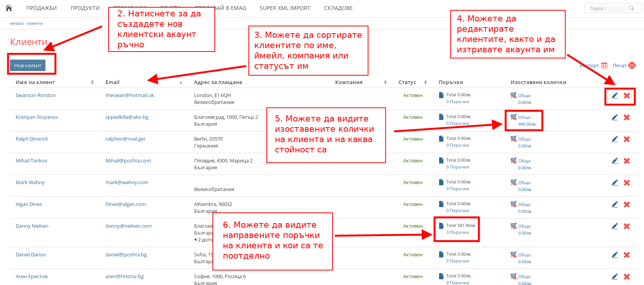Sort the table by Статус column
The width and height of the screenshot is (644, 285).
(x=425, y=82)
